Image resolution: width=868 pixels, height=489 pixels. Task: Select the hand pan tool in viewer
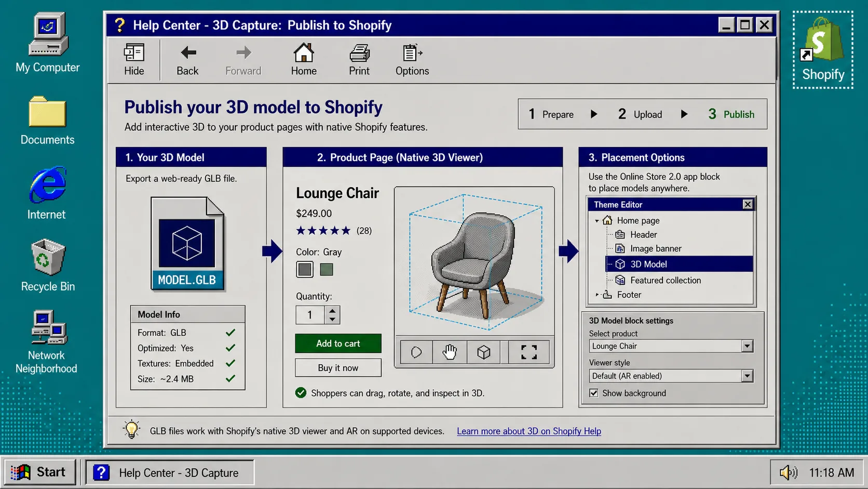point(450,352)
